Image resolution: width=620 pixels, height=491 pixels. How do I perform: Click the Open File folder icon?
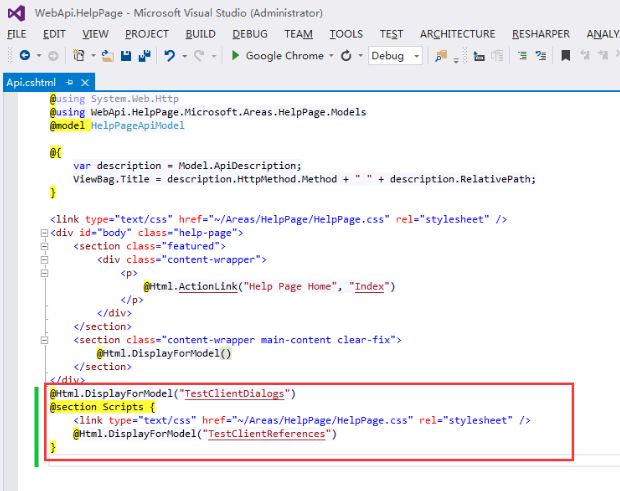[107, 56]
